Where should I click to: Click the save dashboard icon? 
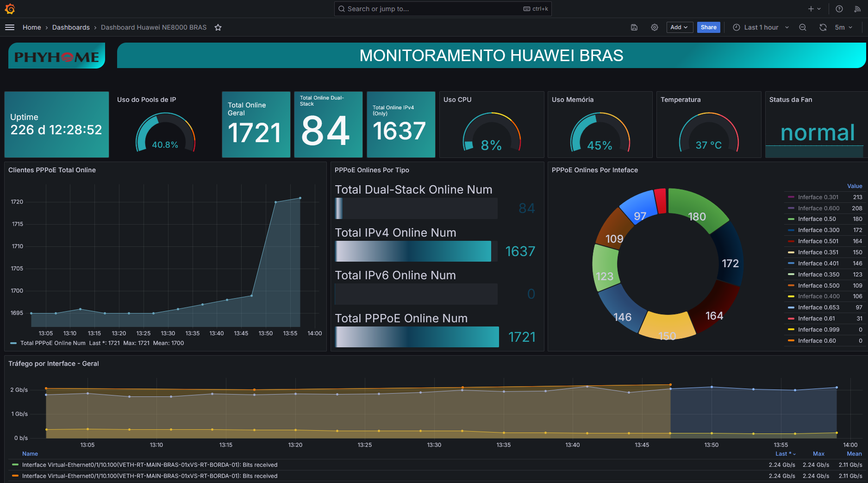634,27
